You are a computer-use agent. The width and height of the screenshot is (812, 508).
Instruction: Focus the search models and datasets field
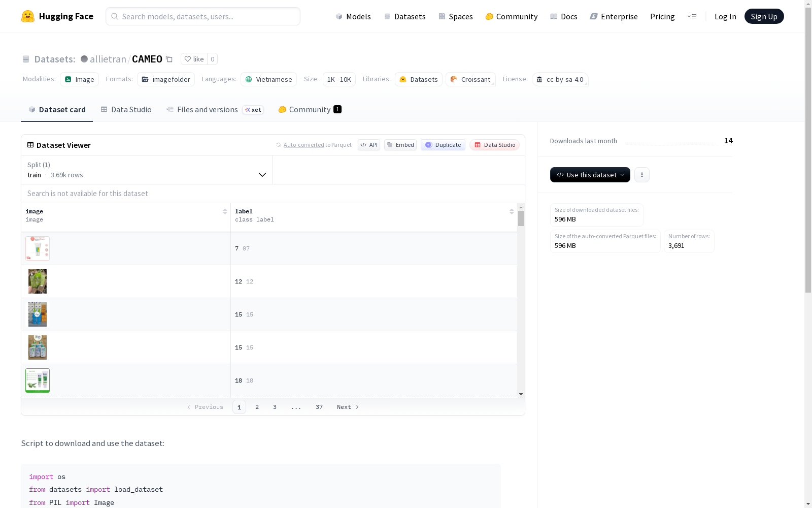click(x=203, y=16)
